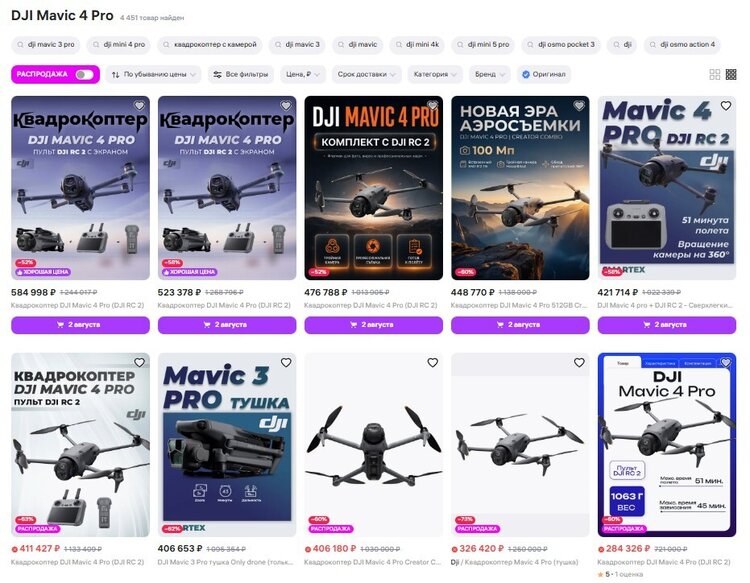
Task: Favorite the 326 420 ₽ drone listing
Action: tap(579, 363)
